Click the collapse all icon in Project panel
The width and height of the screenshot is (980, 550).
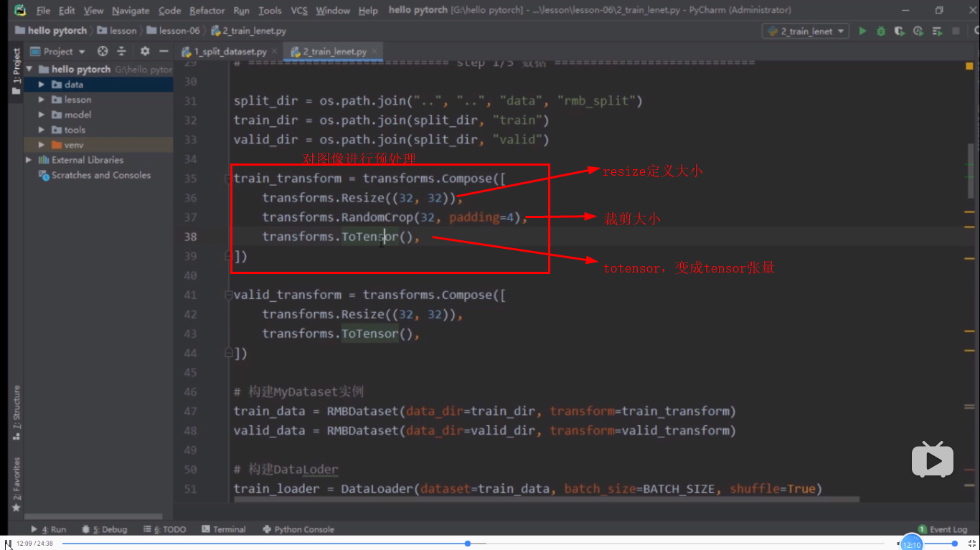click(121, 52)
